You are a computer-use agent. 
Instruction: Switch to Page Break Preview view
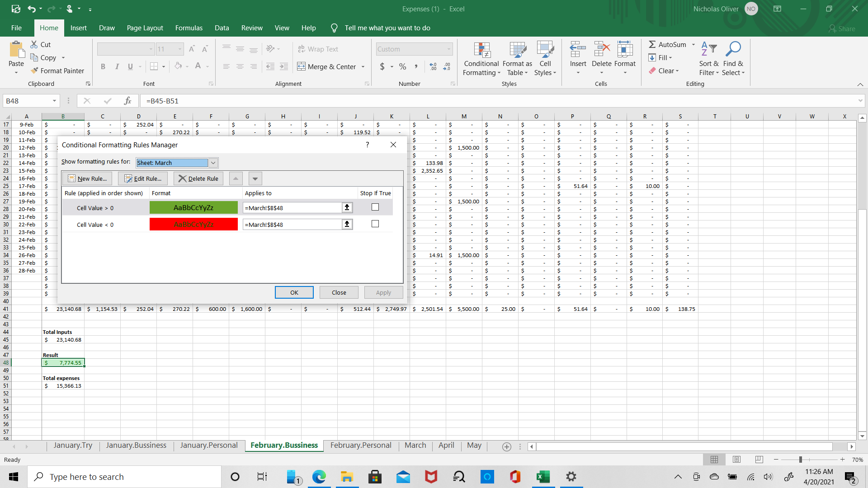pos(759,460)
